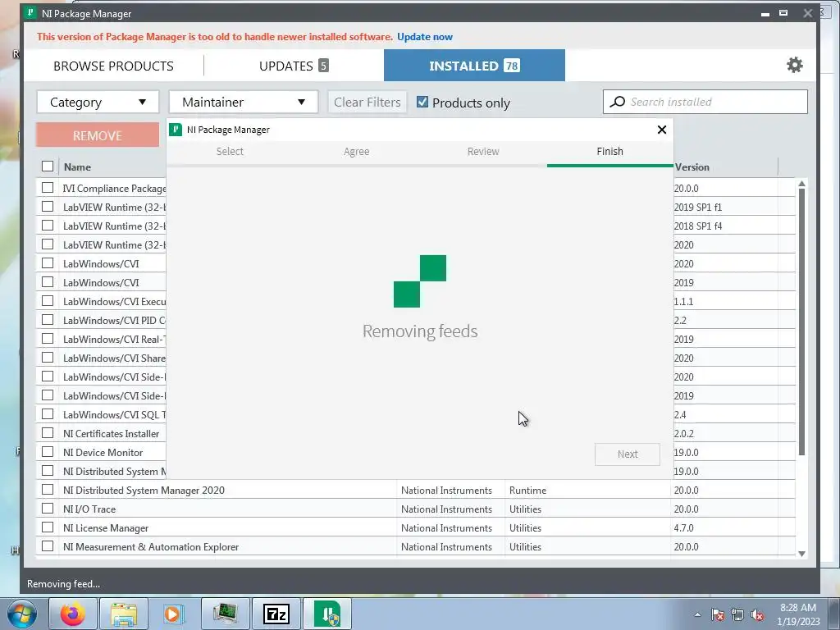
Task: Click the Next button in the dialog
Action: tap(628, 454)
